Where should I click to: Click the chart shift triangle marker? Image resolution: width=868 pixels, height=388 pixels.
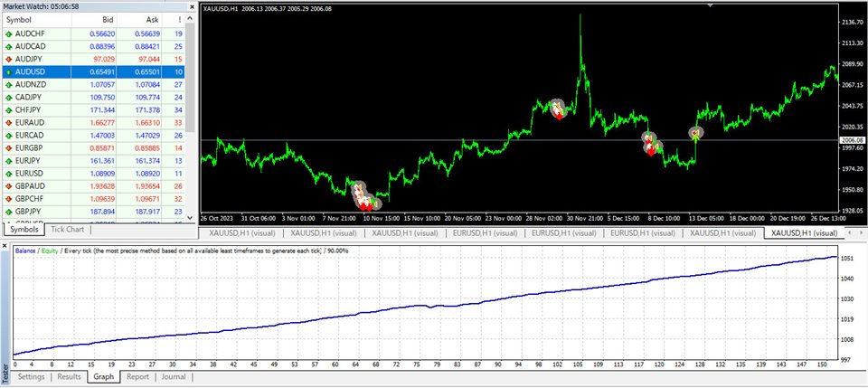[x=711, y=5]
